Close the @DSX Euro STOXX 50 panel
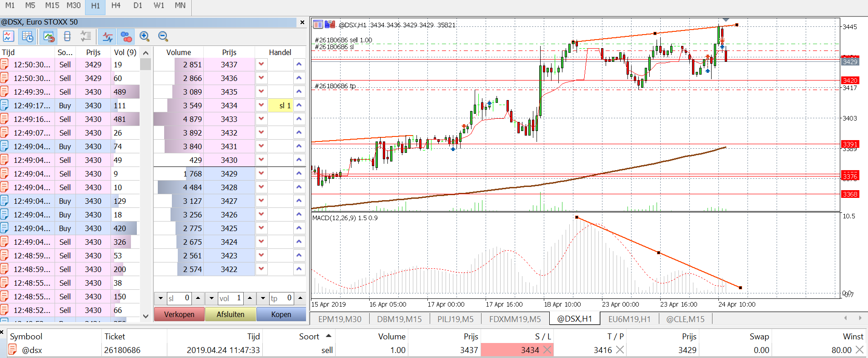Image resolution: width=868 pixels, height=358 pixels. tap(302, 22)
